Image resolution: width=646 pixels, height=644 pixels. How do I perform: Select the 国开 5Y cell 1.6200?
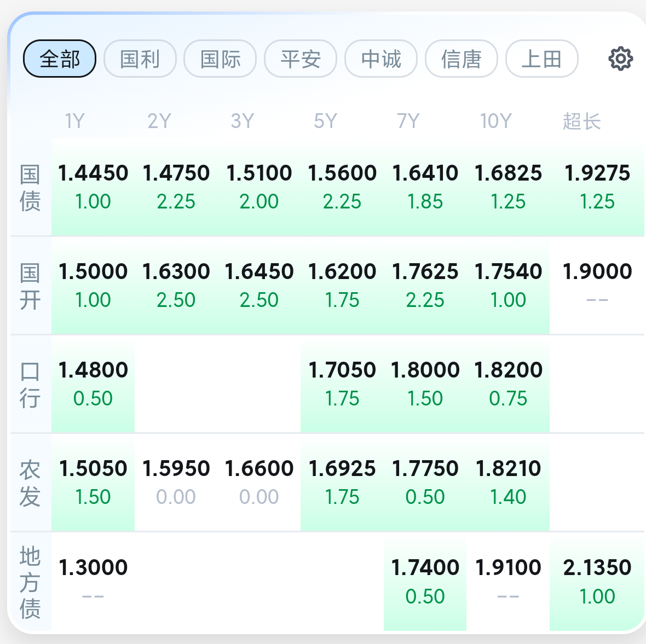pos(342,286)
